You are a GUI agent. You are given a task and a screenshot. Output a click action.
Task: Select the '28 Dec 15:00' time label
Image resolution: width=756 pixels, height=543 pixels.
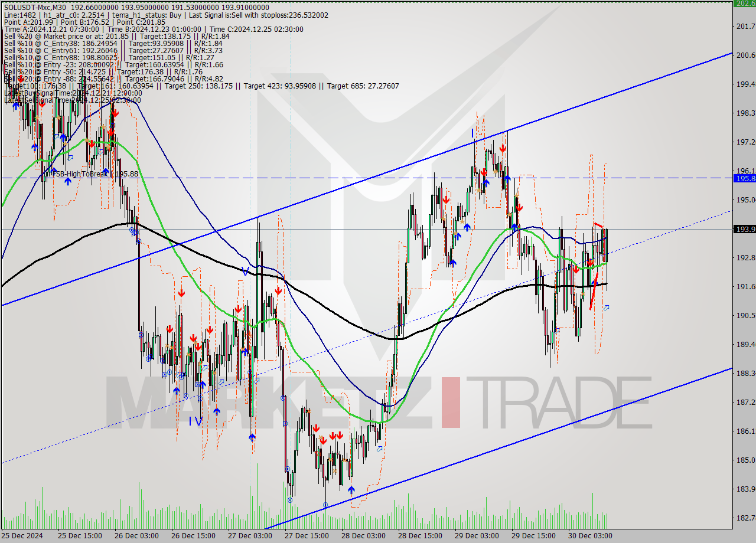click(x=420, y=536)
